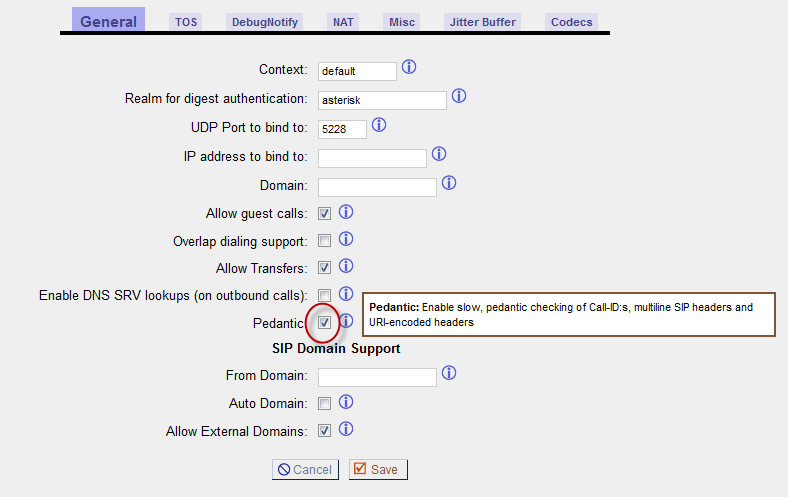
Task: Click the UDP Port input field
Action: pyautogui.click(x=342, y=129)
